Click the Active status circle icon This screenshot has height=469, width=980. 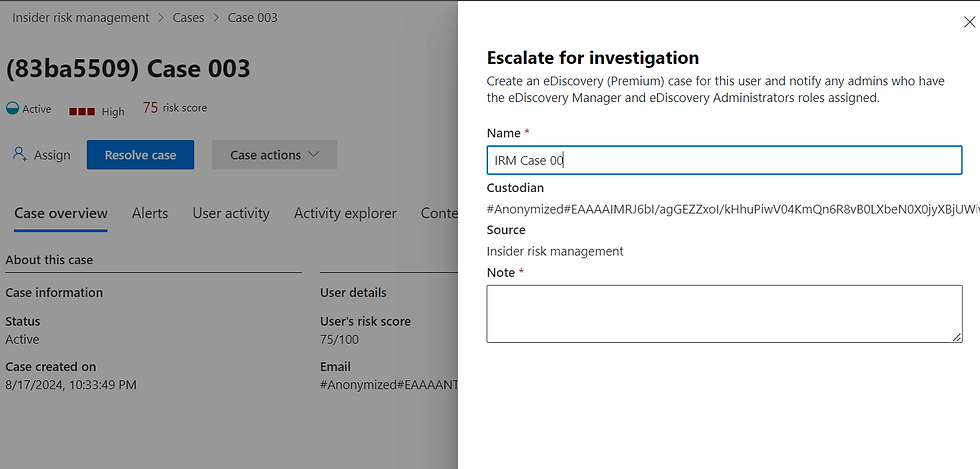(12, 109)
